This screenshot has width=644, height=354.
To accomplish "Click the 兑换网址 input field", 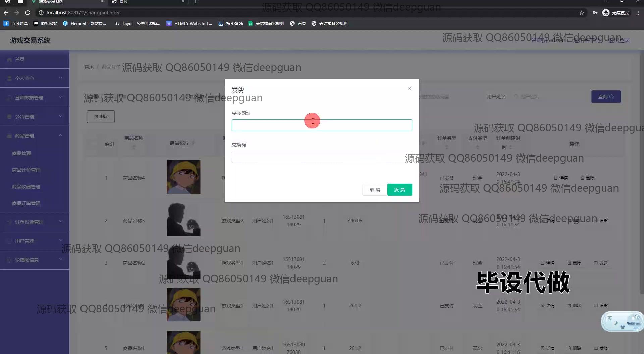I will [x=322, y=125].
